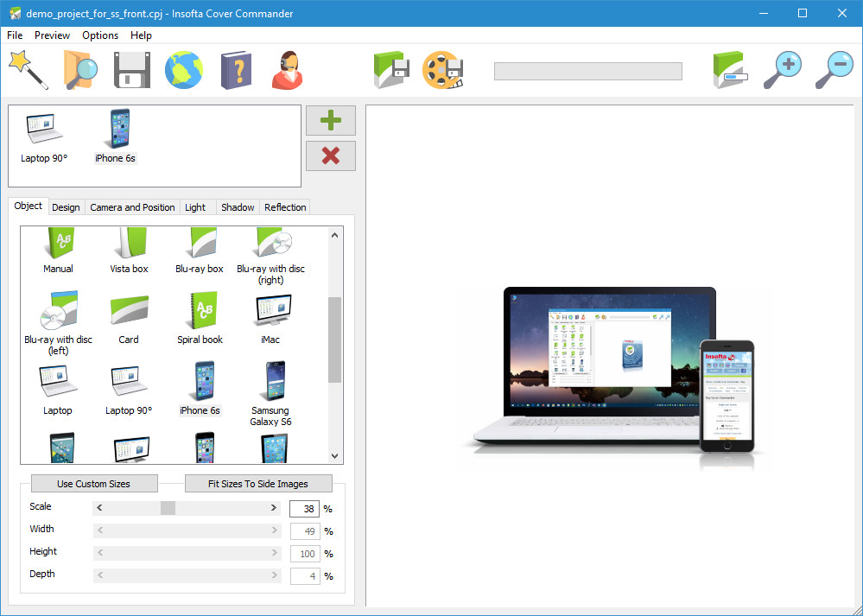Choose the Manual object type
This screenshot has height=616, width=863.
[59, 251]
